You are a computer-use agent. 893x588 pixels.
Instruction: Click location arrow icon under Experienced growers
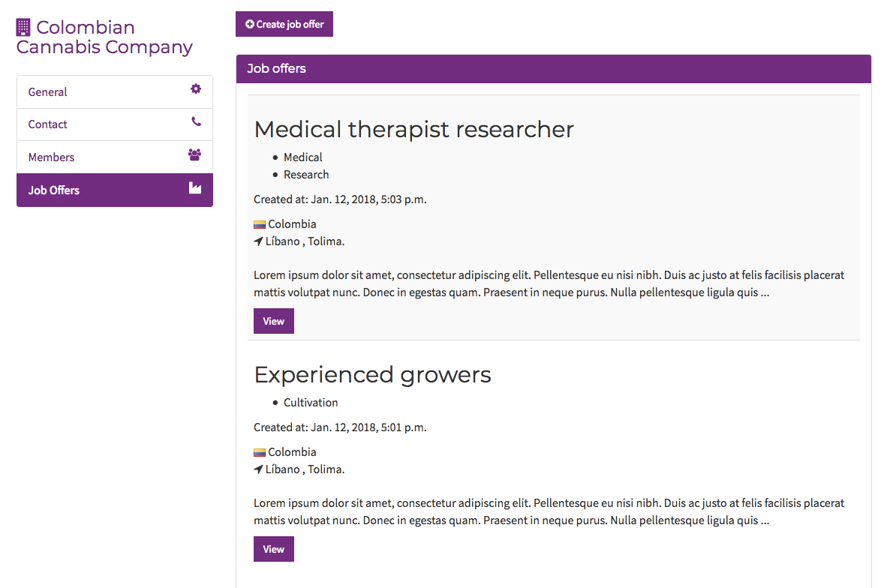point(258,469)
